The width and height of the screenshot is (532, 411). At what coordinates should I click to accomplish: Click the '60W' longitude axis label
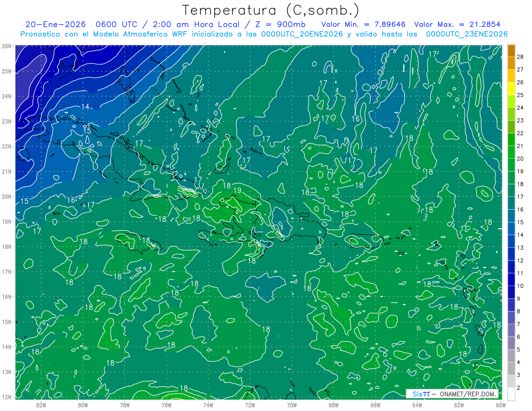pyautogui.click(x=501, y=405)
